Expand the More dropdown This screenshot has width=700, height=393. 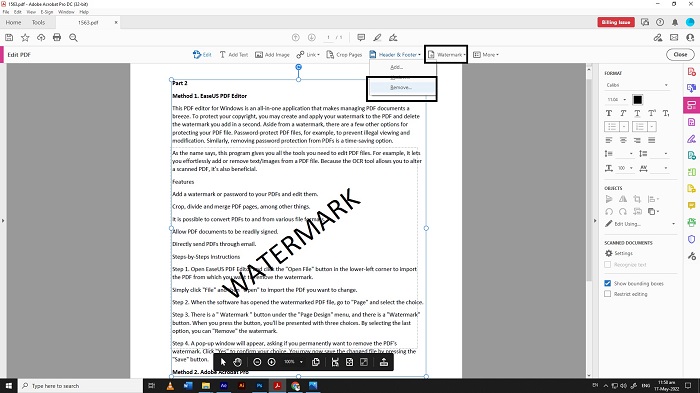tap(486, 54)
